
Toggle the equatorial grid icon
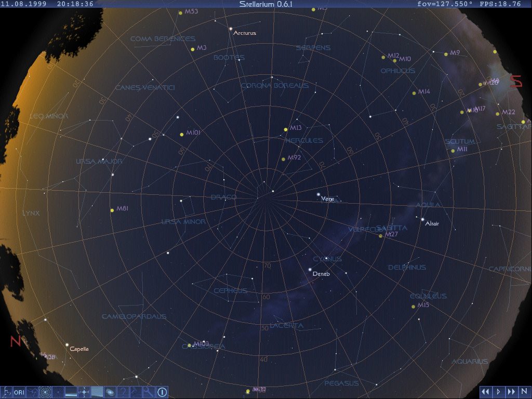point(58,392)
